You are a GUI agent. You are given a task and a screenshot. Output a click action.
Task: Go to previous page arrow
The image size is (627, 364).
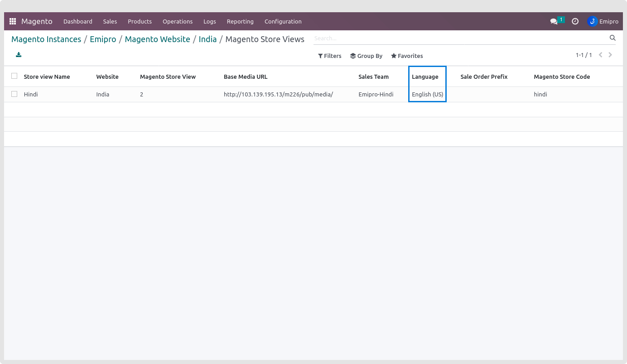tap(600, 55)
